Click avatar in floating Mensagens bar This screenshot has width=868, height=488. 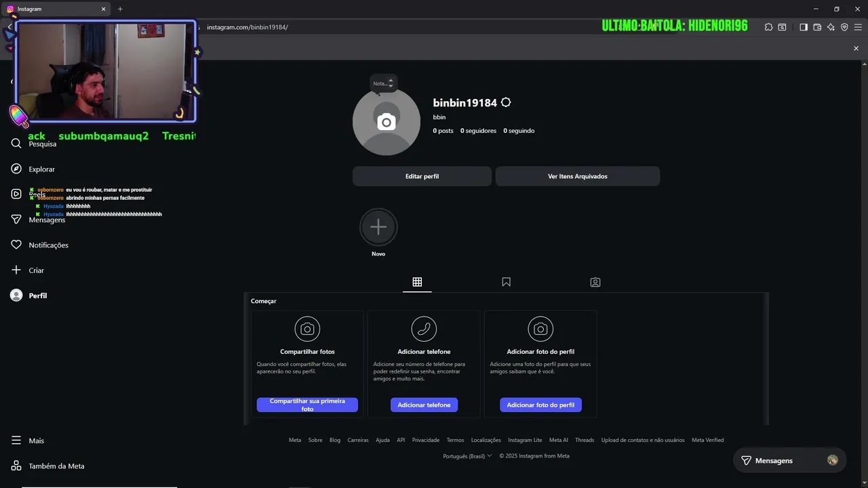833,460
